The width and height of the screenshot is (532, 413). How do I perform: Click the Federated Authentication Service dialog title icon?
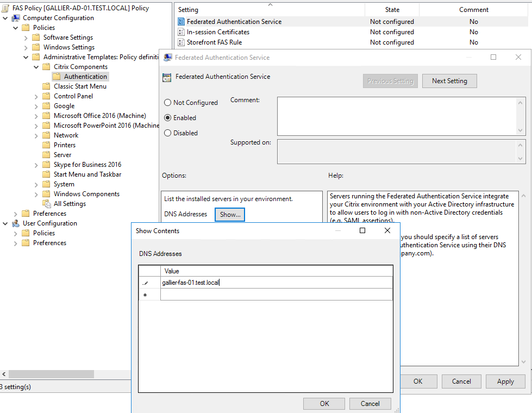[x=167, y=58]
